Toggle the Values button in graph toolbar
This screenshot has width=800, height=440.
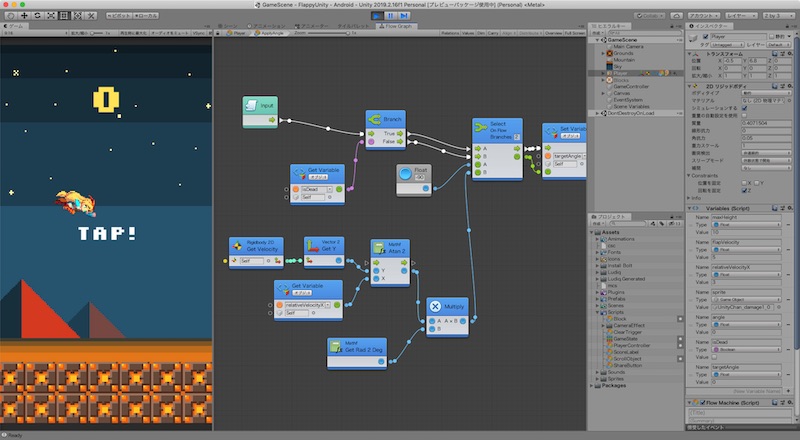click(468, 33)
